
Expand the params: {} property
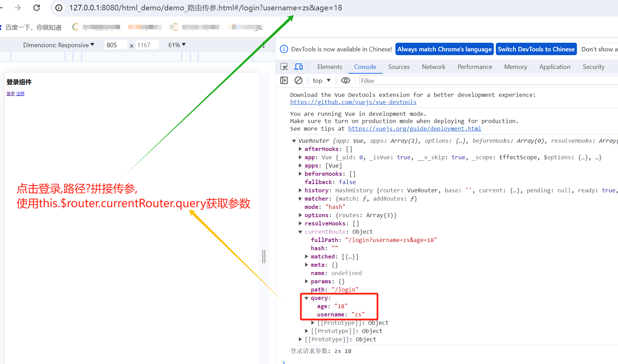306,281
